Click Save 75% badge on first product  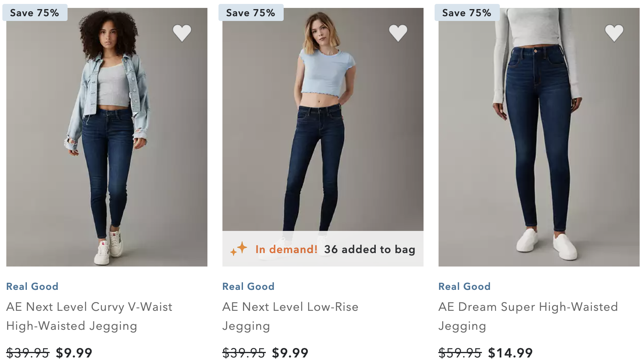click(35, 13)
